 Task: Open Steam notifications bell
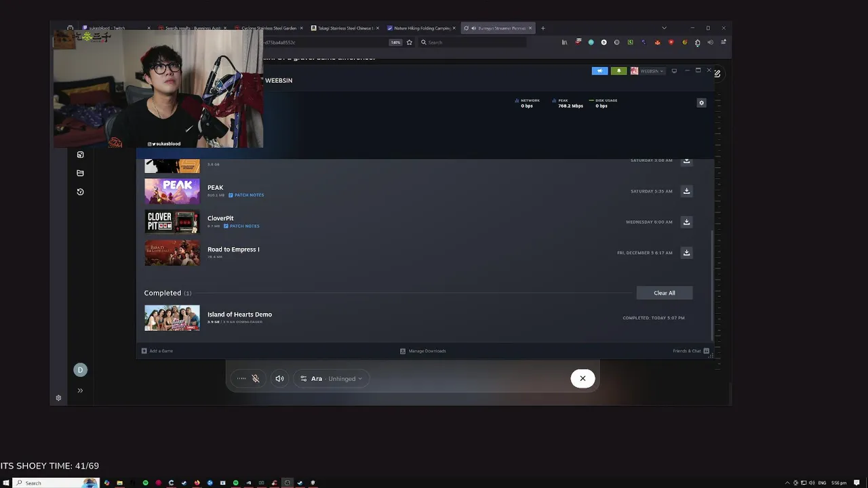click(618, 70)
